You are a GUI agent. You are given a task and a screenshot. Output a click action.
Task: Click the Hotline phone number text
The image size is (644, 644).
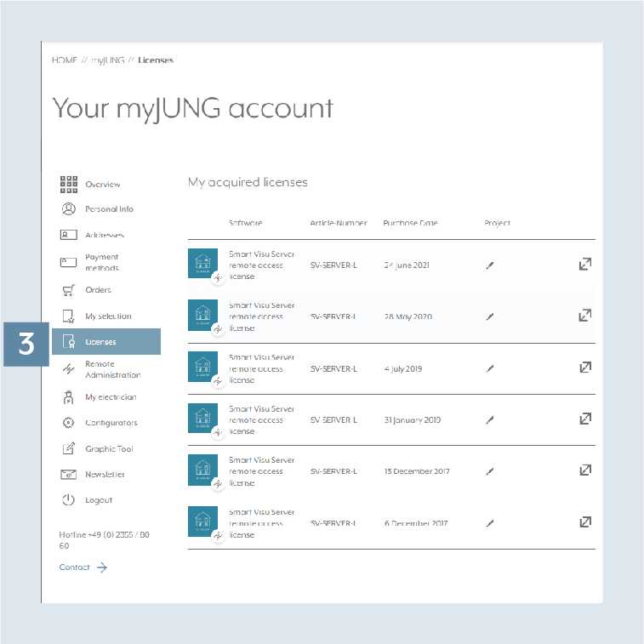pos(105,540)
